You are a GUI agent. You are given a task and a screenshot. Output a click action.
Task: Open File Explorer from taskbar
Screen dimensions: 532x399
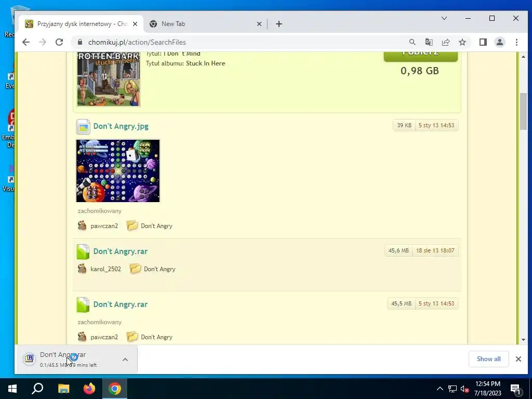click(63, 389)
